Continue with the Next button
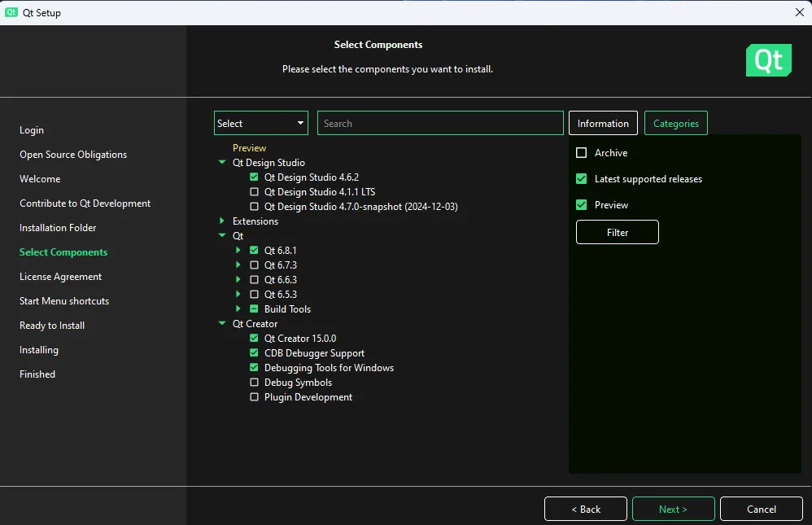 (x=673, y=509)
